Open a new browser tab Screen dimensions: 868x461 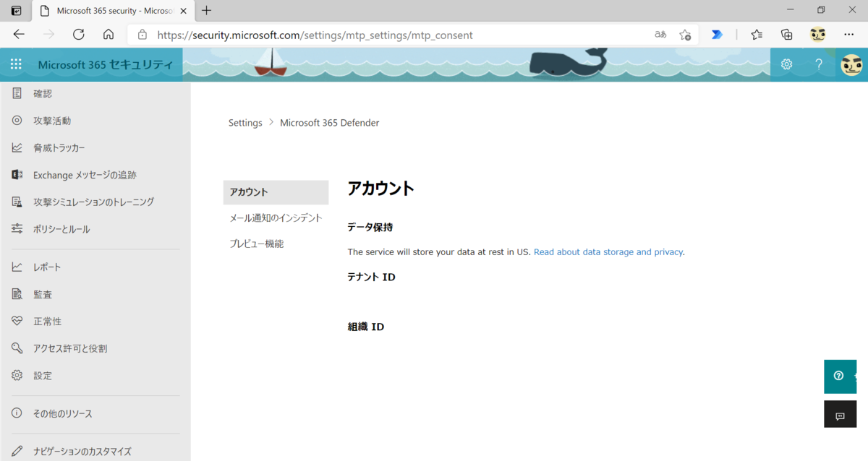click(207, 11)
